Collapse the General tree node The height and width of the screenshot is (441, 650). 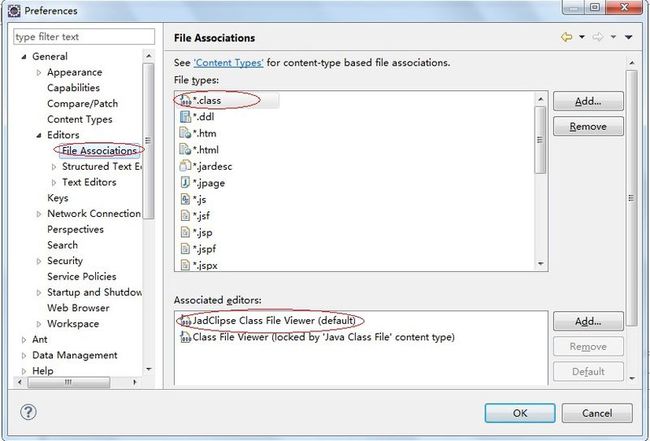(24, 57)
